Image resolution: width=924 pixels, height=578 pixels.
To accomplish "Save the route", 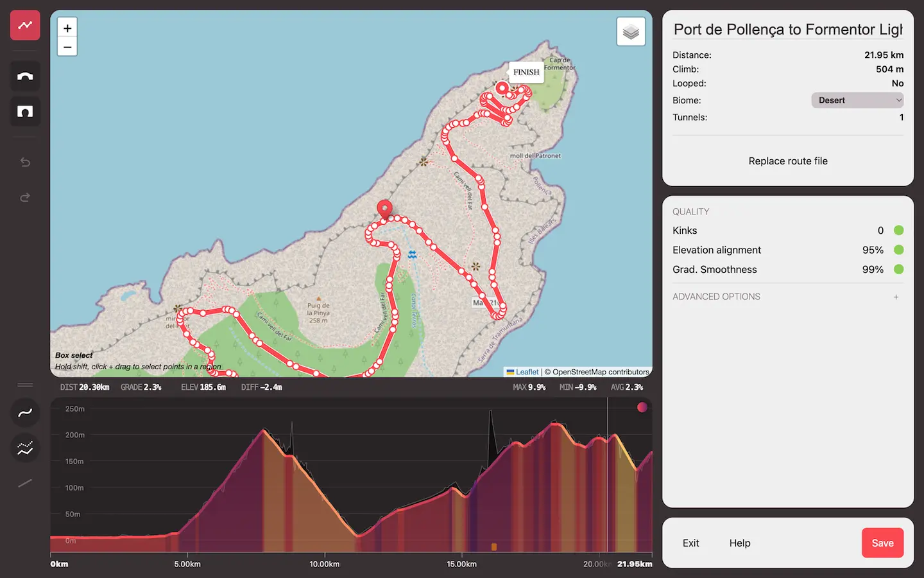I will pos(882,543).
